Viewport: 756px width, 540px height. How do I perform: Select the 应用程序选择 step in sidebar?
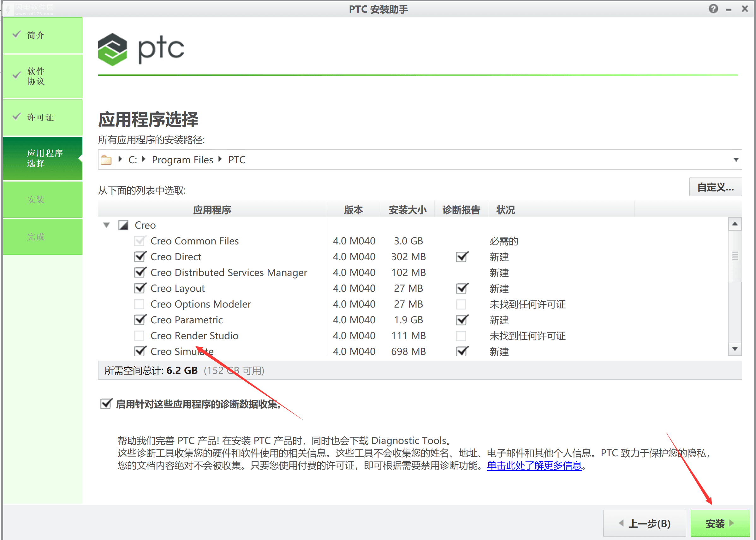point(43,159)
